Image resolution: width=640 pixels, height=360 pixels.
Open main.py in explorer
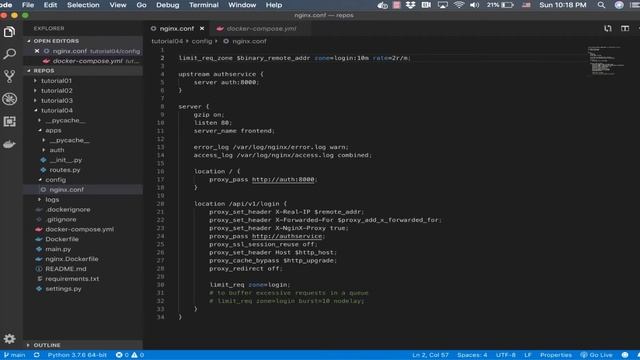tap(58, 249)
